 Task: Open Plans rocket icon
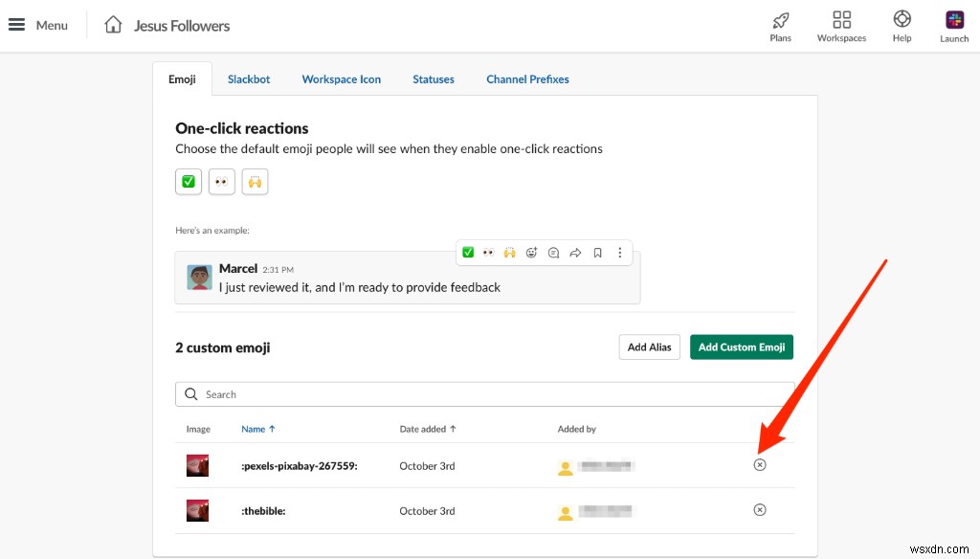pos(780,20)
